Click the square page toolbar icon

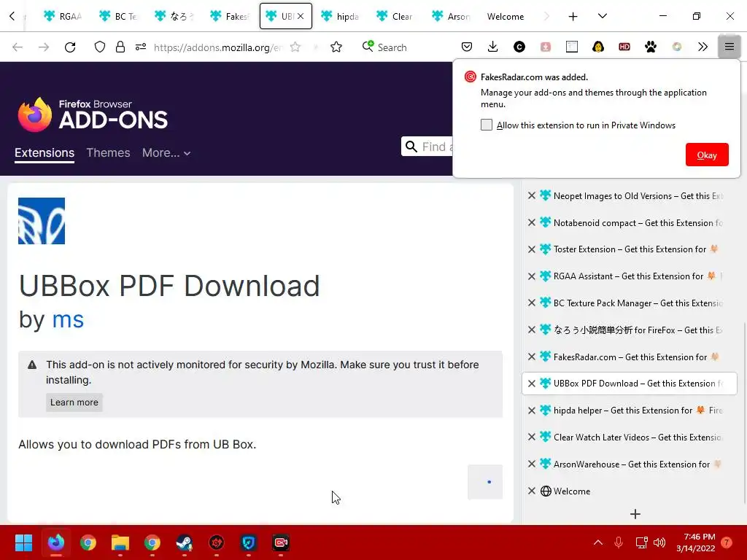[572, 47]
